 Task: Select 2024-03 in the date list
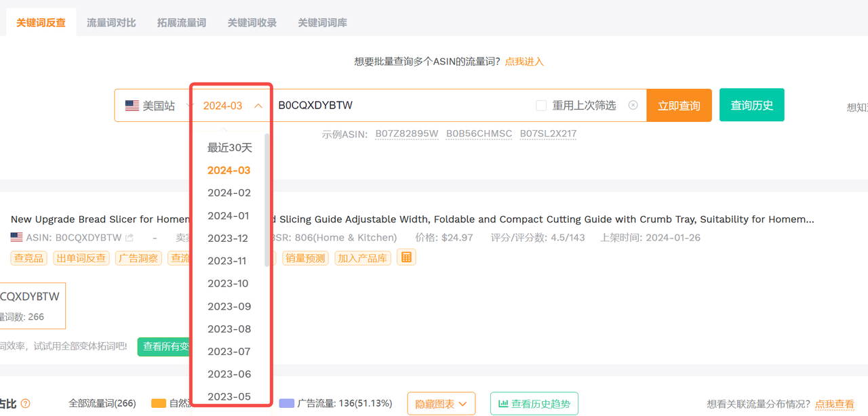[229, 170]
